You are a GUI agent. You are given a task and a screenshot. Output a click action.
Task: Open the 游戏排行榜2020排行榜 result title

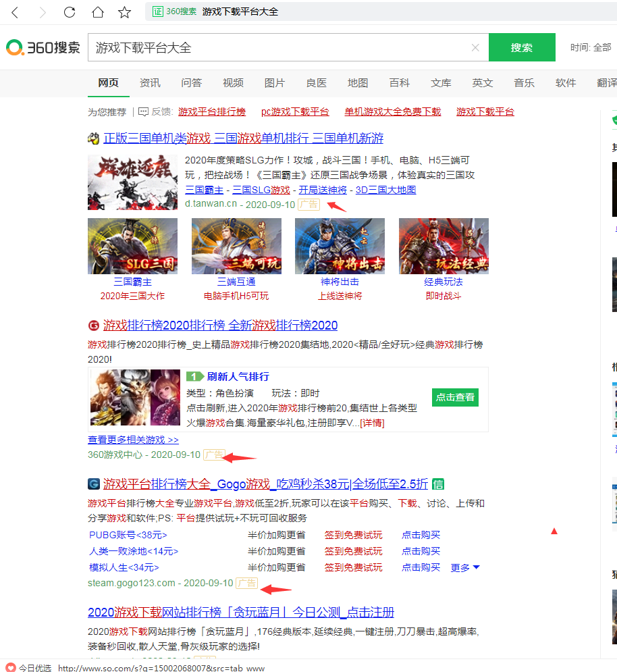tap(220, 326)
